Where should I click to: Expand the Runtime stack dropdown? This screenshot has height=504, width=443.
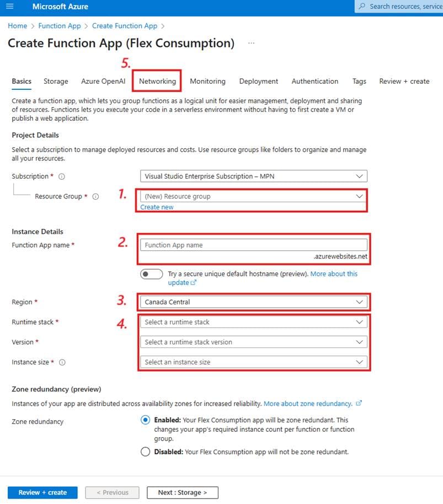coord(254,322)
